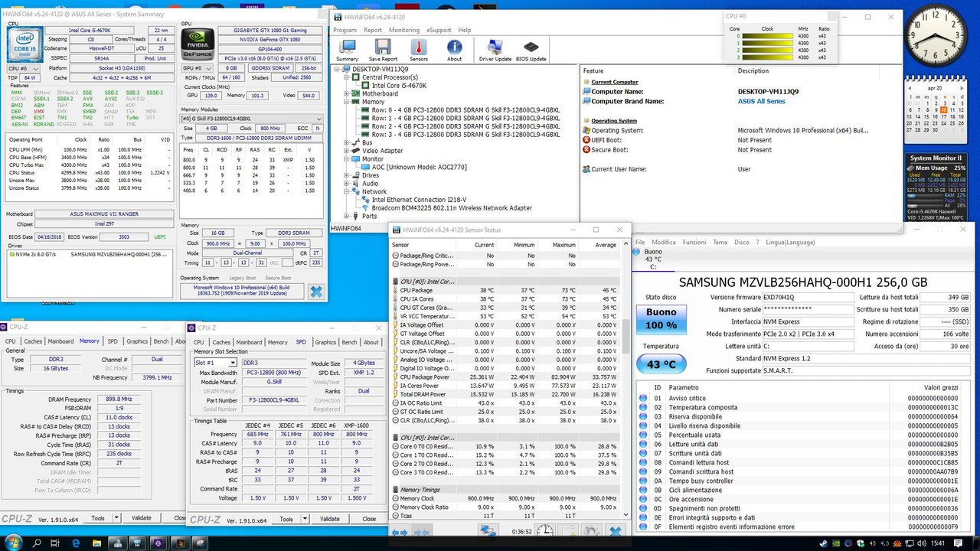Viewport: 980px width, 551px height.
Task: Click the Buono 100% health status
Action: (661, 318)
